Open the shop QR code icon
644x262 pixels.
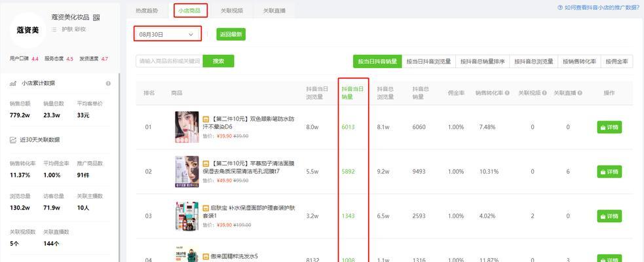(x=96, y=17)
